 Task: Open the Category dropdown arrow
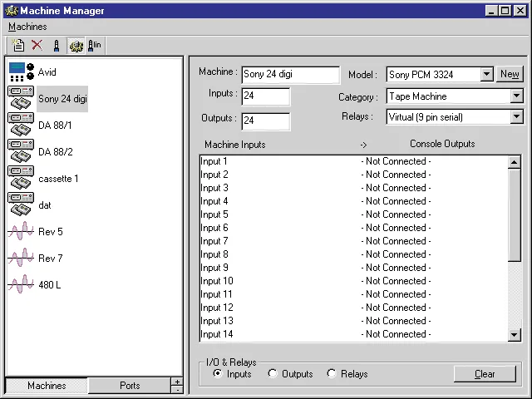point(516,96)
